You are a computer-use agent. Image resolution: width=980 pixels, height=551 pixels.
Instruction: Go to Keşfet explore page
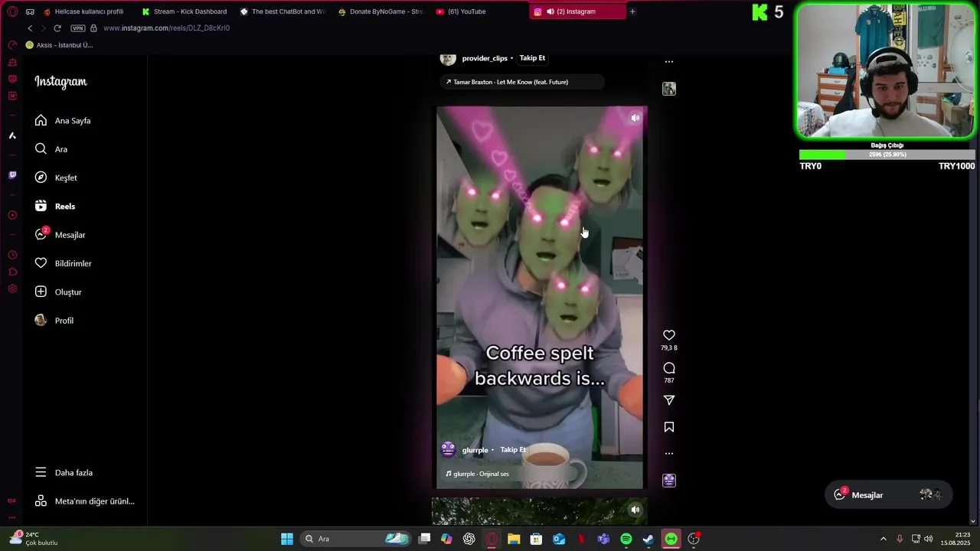[x=56, y=178]
